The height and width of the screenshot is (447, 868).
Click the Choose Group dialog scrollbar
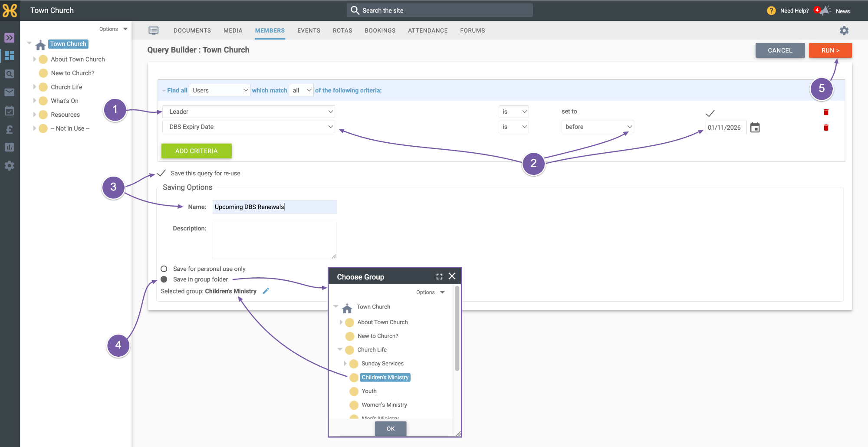457,329
